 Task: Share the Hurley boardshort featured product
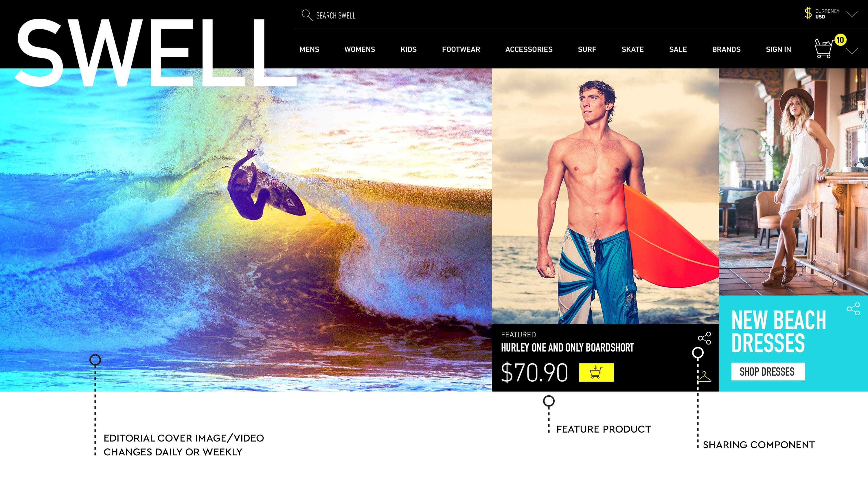(x=704, y=338)
